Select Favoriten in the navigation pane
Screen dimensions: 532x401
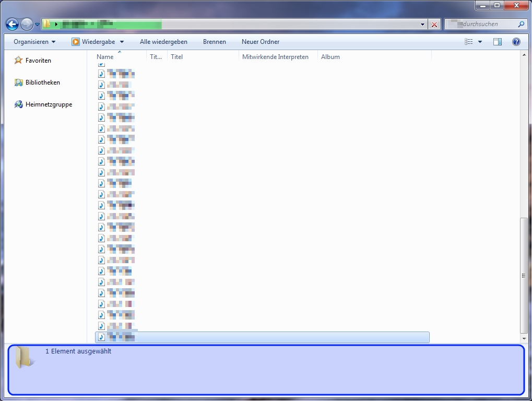click(x=38, y=61)
